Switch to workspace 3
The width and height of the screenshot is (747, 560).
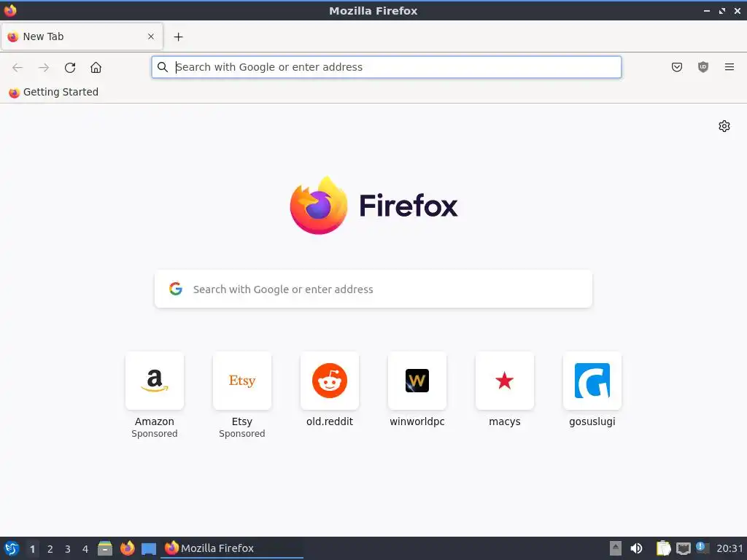[68, 549]
